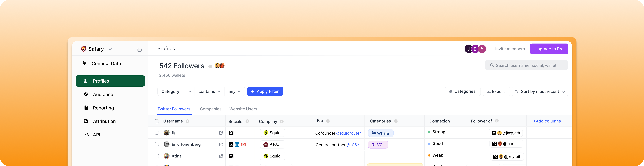Screen dimensions: 644x166
Task: Check the checkbox for fig row
Action: coord(157,133)
